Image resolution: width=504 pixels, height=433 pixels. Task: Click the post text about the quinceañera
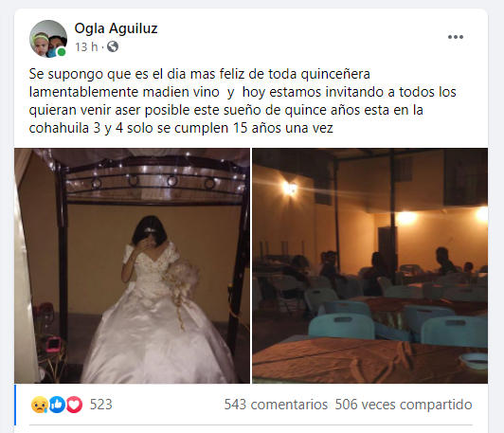243,101
